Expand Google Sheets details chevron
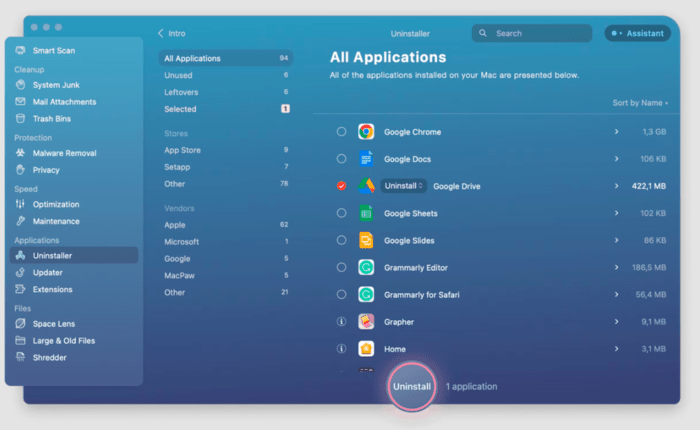700x430 pixels. tap(617, 213)
